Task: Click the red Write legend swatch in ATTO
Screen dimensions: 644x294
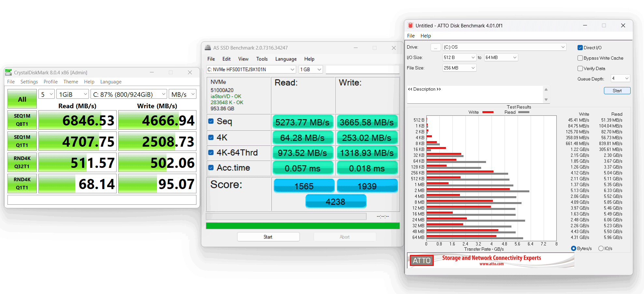Action: [488, 112]
